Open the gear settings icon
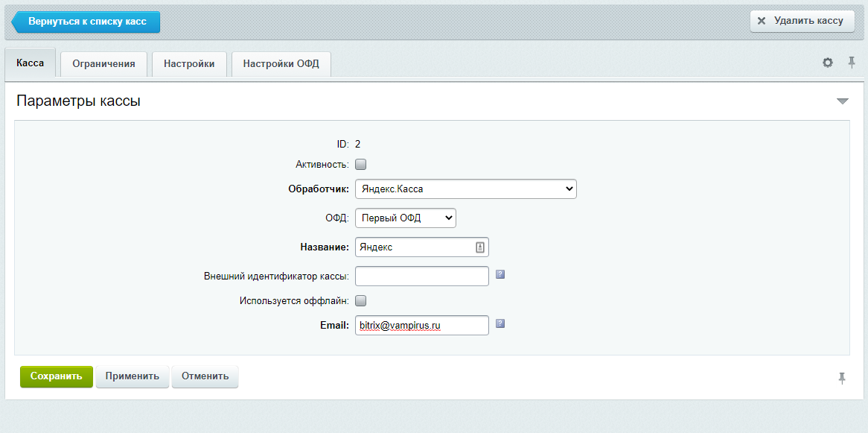868x433 pixels. [828, 63]
